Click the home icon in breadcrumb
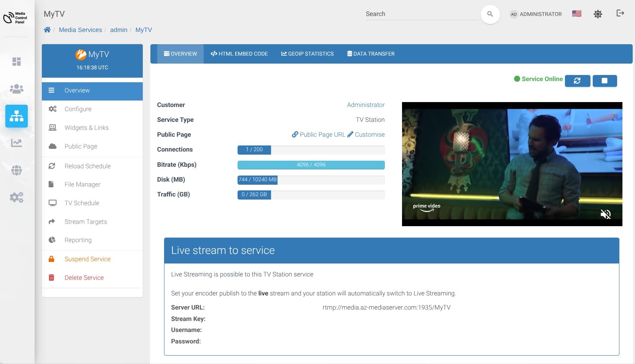The width and height of the screenshot is (635, 364). tap(47, 30)
